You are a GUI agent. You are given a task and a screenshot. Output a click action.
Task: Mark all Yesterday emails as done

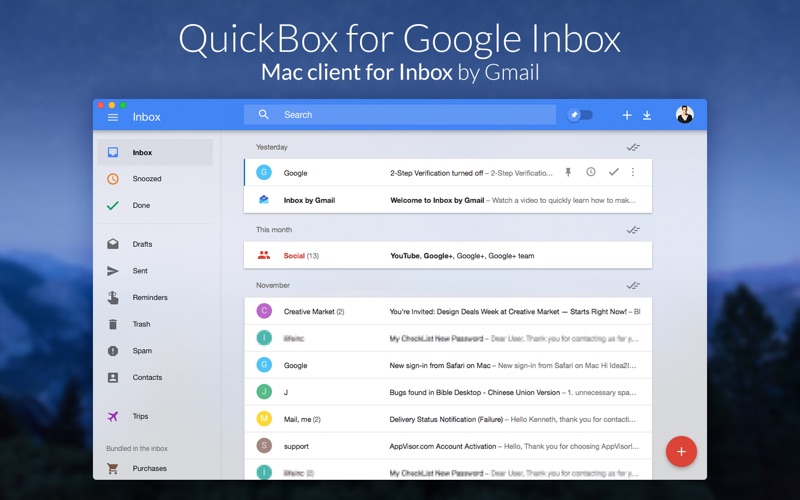pyautogui.click(x=633, y=147)
